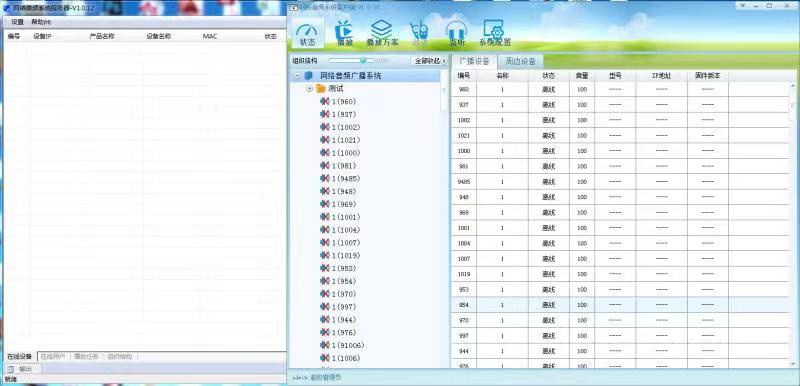Viewport: 800px width, 386px height.
Task: Collapse the 网络音频广播系统 root node
Action: [x=297, y=76]
